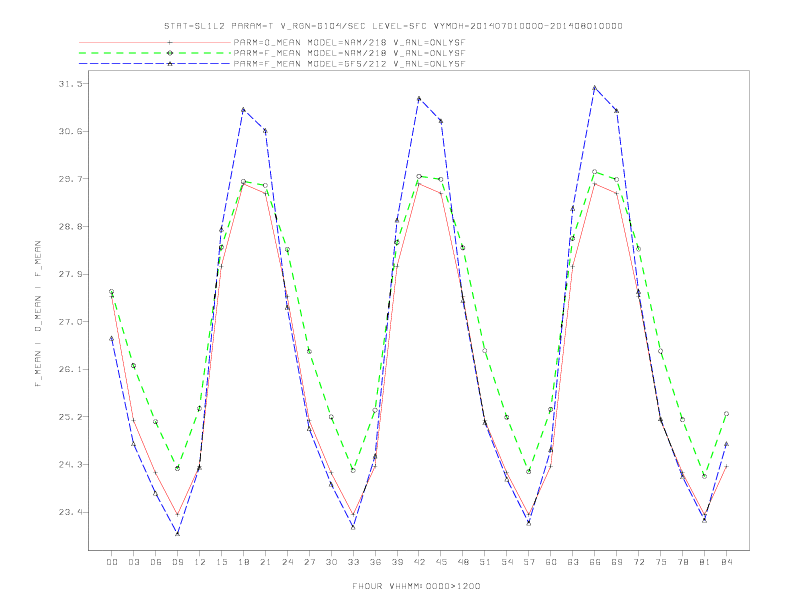
Task: Click the 54 forecast hour label
Action: click(x=507, y=562)
